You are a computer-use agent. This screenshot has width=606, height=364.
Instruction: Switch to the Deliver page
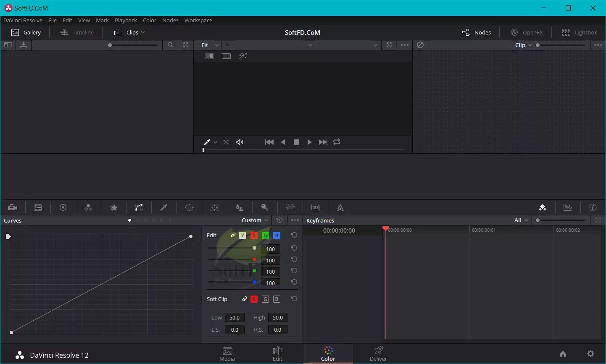[378, 354]
